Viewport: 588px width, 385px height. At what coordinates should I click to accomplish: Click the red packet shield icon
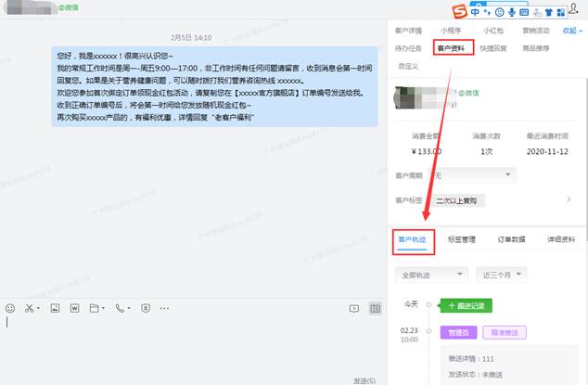pos(146,308)
